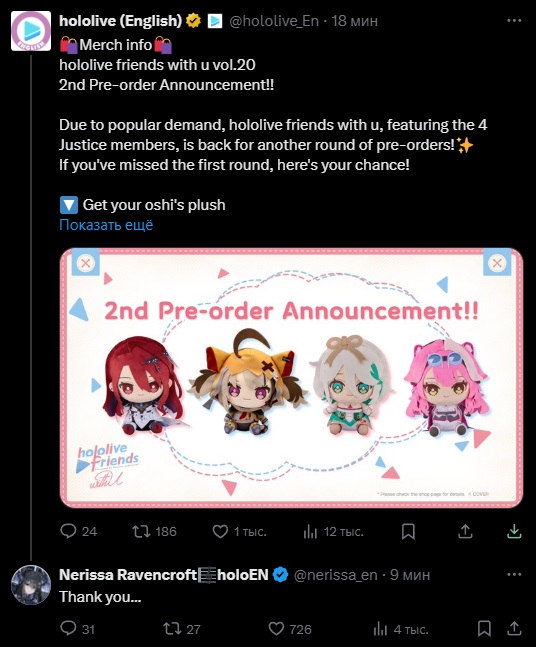This screenshot has width=536, height=647.
Task: Open the reply icon on the hololive post
Action: click(68, 531)
